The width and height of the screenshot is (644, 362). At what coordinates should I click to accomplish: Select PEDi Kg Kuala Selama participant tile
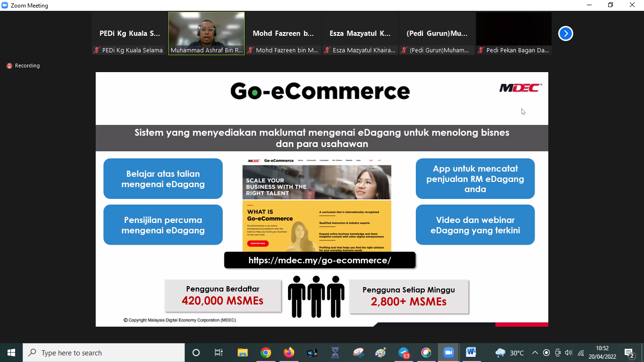pos(130,33)
